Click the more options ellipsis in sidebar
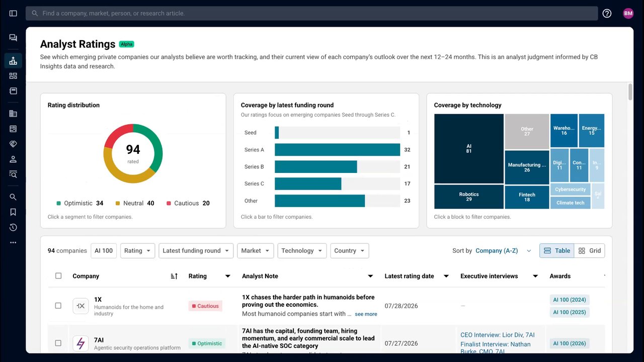Viewport: 644px width, 362px height. [x=13, y=242]
